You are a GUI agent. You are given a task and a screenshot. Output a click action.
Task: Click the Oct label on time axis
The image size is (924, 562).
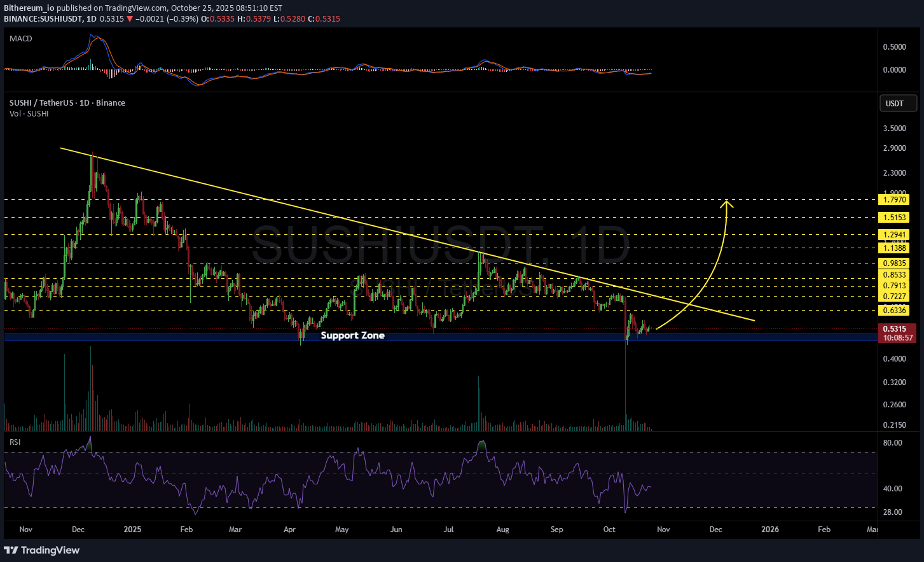(609, 529)
